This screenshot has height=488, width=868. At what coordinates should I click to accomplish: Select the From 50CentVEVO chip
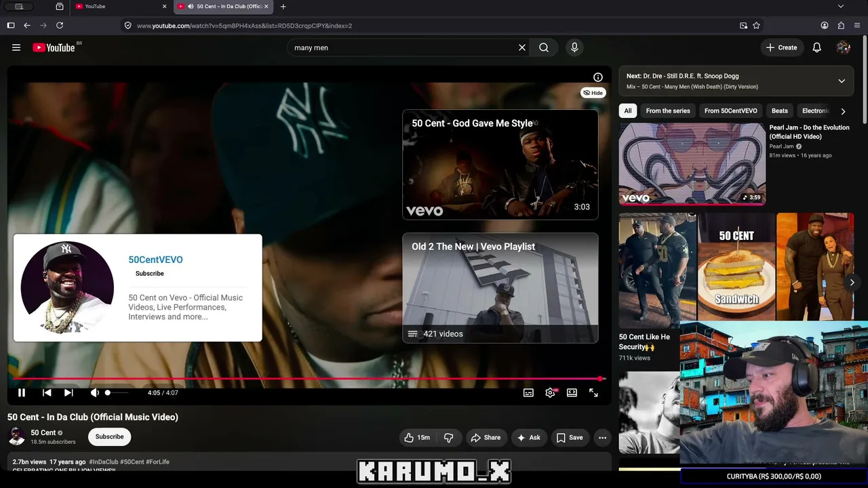click(731, 110)
